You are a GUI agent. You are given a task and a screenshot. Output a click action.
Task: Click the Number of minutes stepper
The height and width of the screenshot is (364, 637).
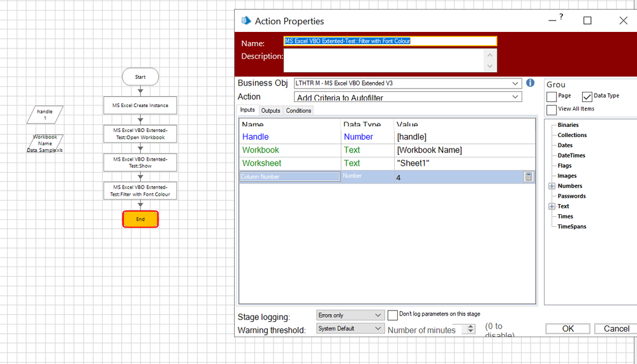[x=471, y=329]
